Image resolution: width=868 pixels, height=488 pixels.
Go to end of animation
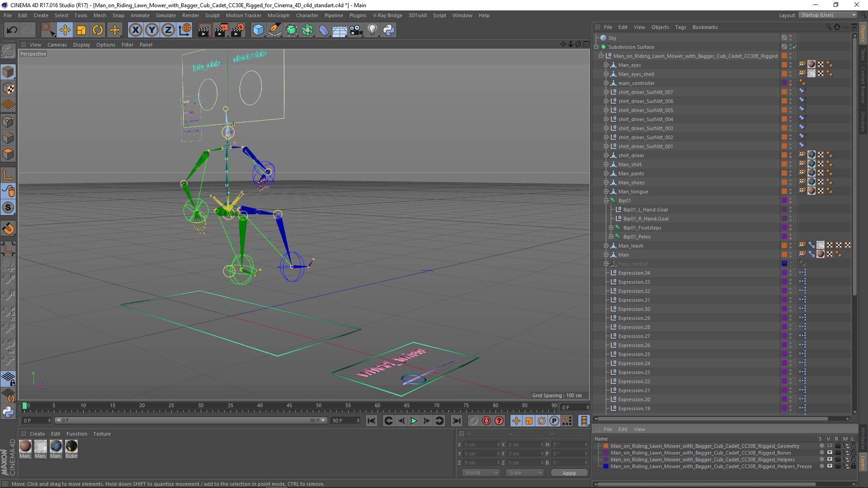[457, 421]
